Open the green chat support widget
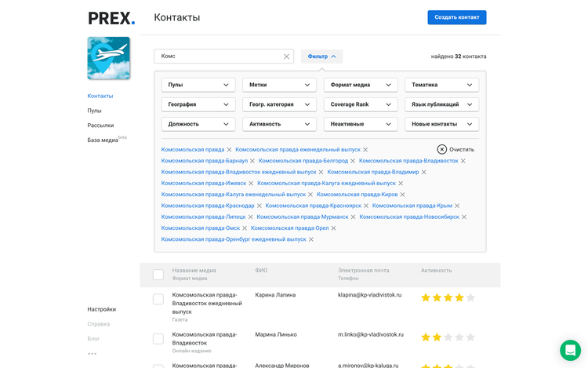The width and height of the screenshot is (588, 368). 571,351
